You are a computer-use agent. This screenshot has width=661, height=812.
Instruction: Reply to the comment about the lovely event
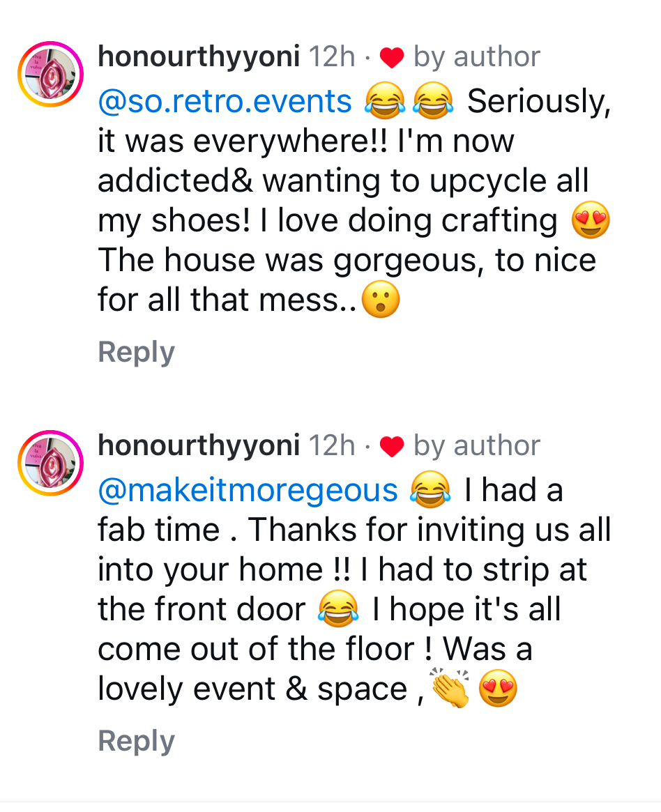pos(136,741)
